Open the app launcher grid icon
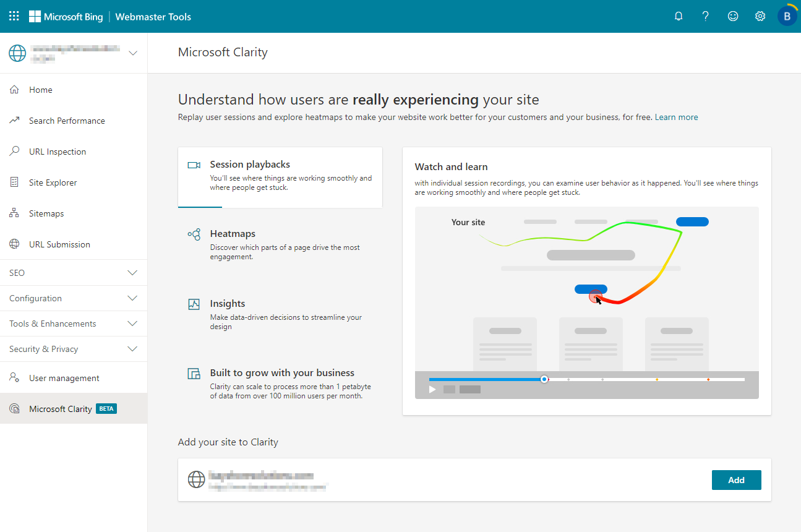 [x=14, y=17]
